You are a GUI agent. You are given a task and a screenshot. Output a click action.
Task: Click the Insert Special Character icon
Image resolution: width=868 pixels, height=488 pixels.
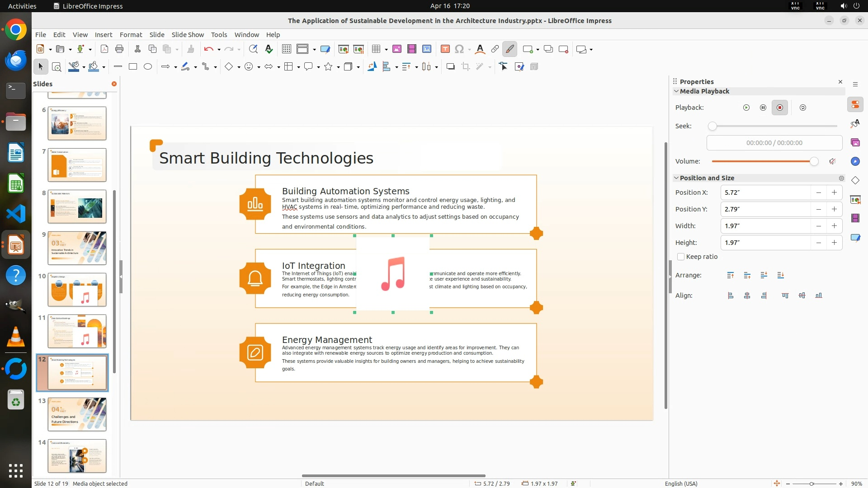tap(459, 49)
